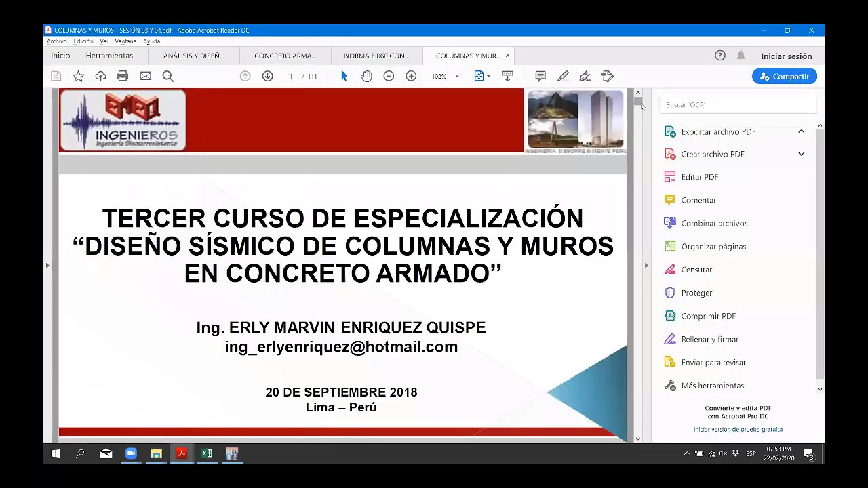Select the Hand pan tool
This screenshot has width=868, height=488.
[366, 77]
